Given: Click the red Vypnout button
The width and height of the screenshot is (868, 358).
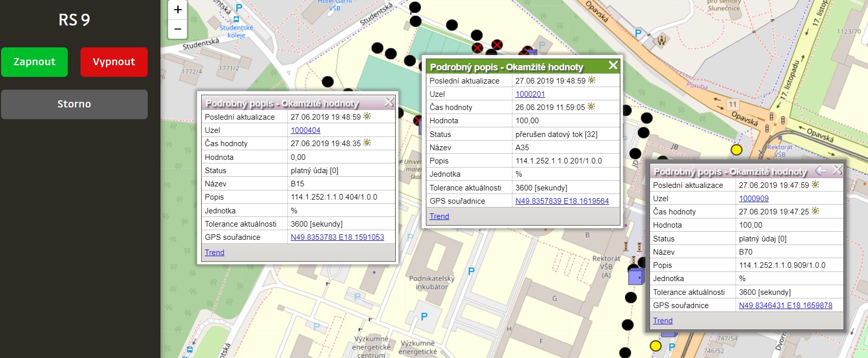Looking at the screenshot, I should pyautogui.click(x=114, y=62).
